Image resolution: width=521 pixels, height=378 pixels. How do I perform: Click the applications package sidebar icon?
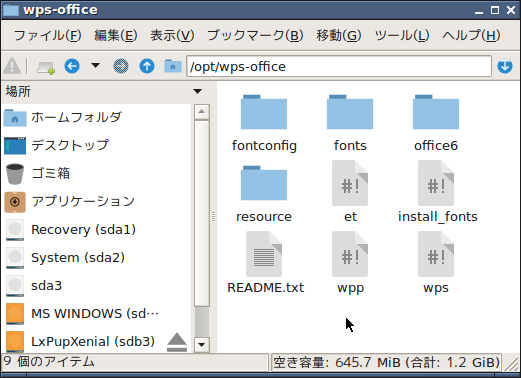tap(15, 202)
